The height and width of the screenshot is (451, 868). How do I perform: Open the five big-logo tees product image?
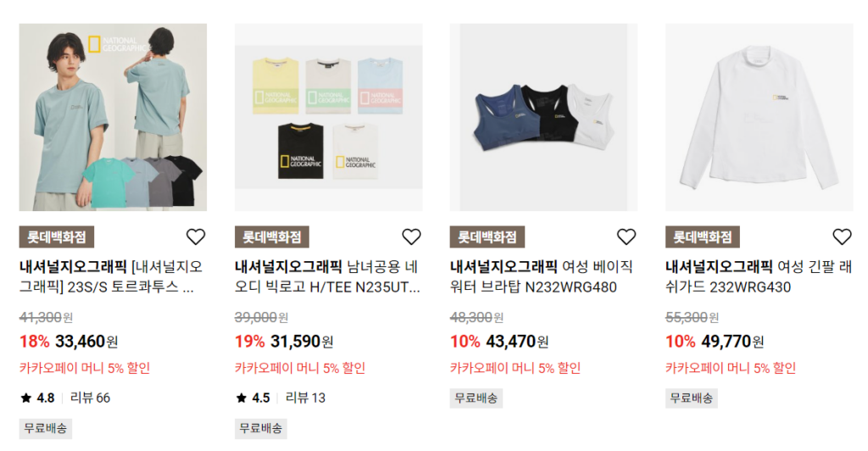point(328,117)
